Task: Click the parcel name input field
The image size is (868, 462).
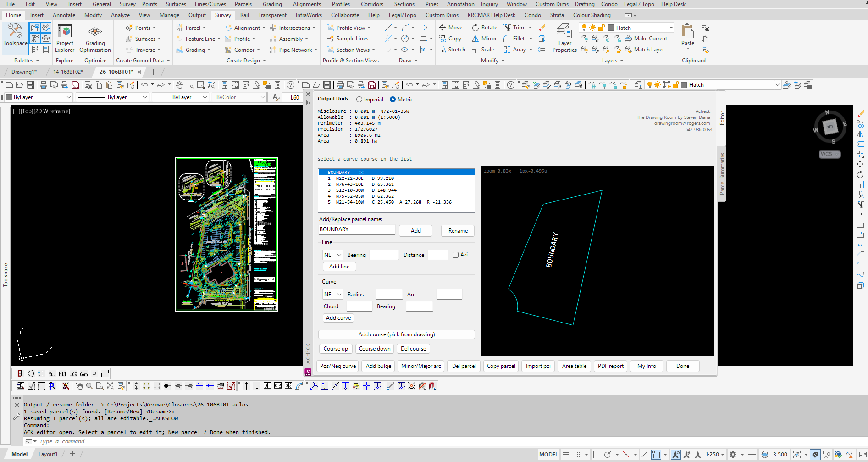Action: coord(357,229)
